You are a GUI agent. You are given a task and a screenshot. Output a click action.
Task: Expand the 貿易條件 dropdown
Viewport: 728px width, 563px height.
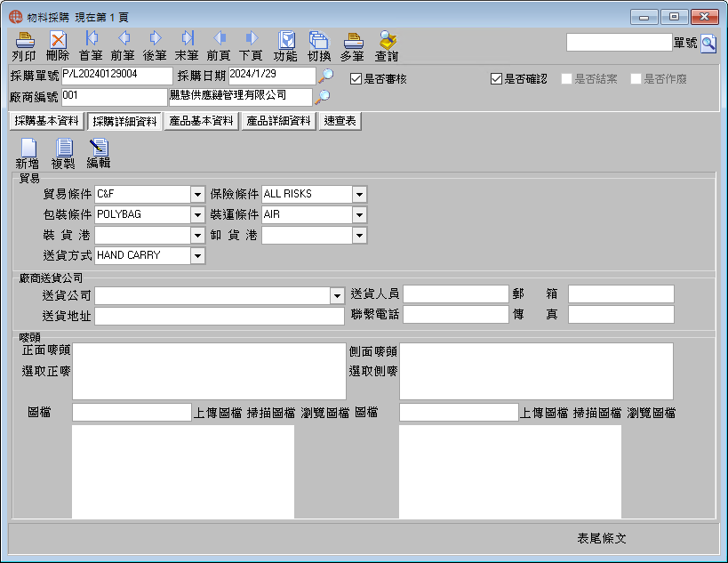198,195
